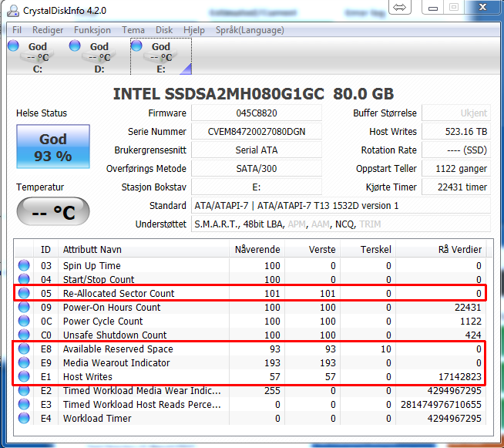Click raw value 281474976710655
This screenshot has width=504, height=448.
tap(441, 404)
